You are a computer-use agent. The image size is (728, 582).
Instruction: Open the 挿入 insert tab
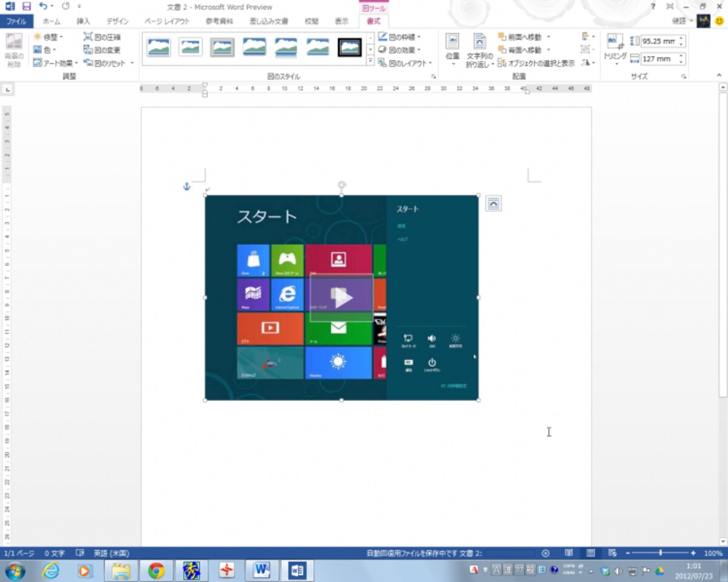pyautogui.click(x=83, y=21)
